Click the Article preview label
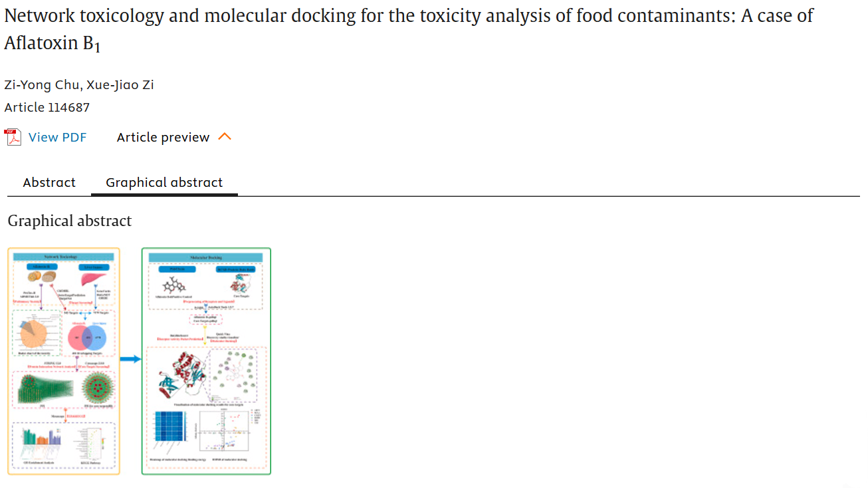 [x=163, y=138]
